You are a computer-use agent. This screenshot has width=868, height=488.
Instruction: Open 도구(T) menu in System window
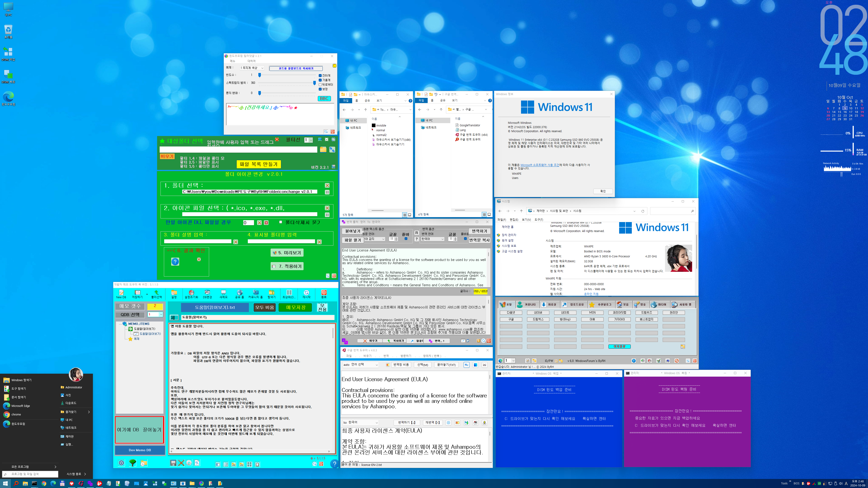539,220
